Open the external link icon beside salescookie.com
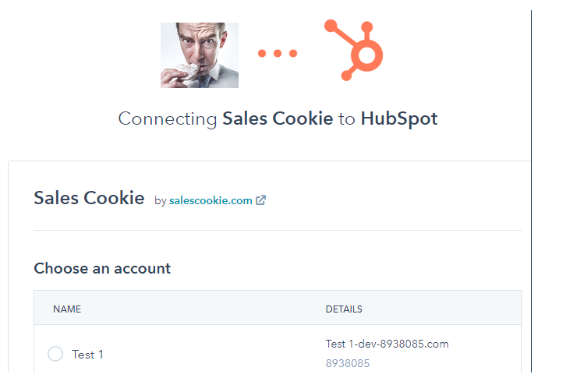 pos(260,200)
